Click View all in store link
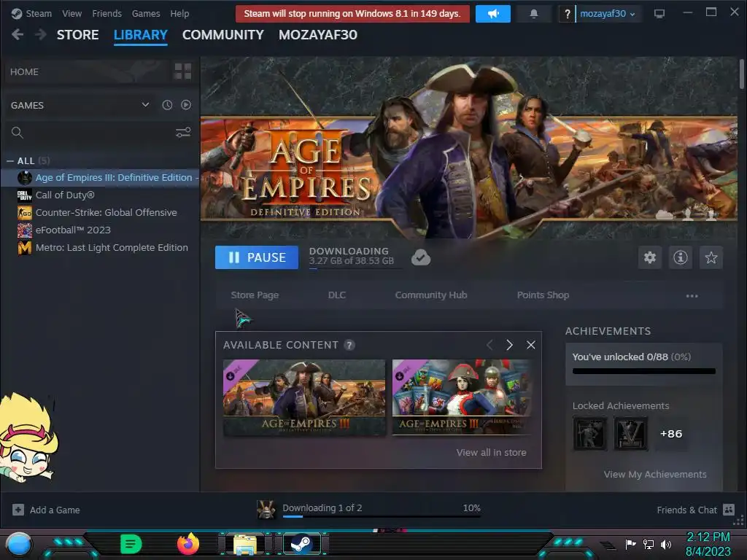Viewport: 747px width, 560px height. point(491,452)
